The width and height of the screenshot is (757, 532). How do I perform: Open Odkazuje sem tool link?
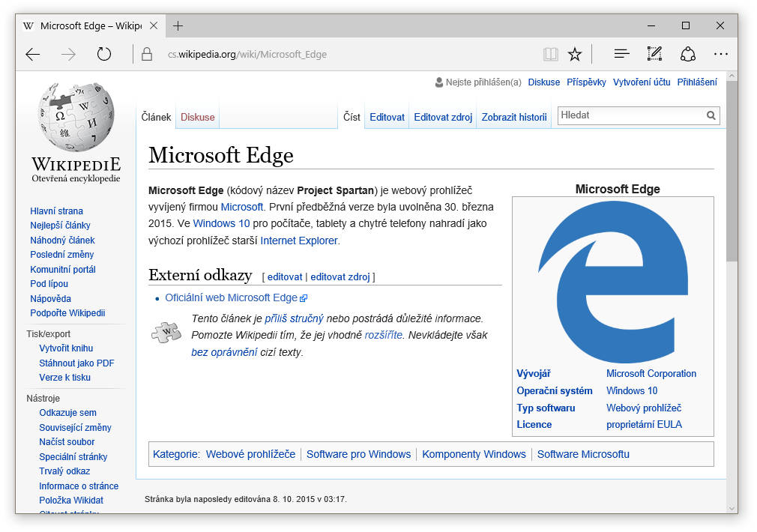click(x=67, y=413)
